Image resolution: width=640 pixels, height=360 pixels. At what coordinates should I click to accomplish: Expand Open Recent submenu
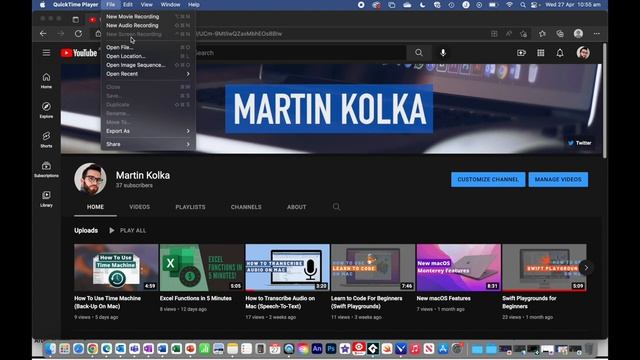coord(148,74)
